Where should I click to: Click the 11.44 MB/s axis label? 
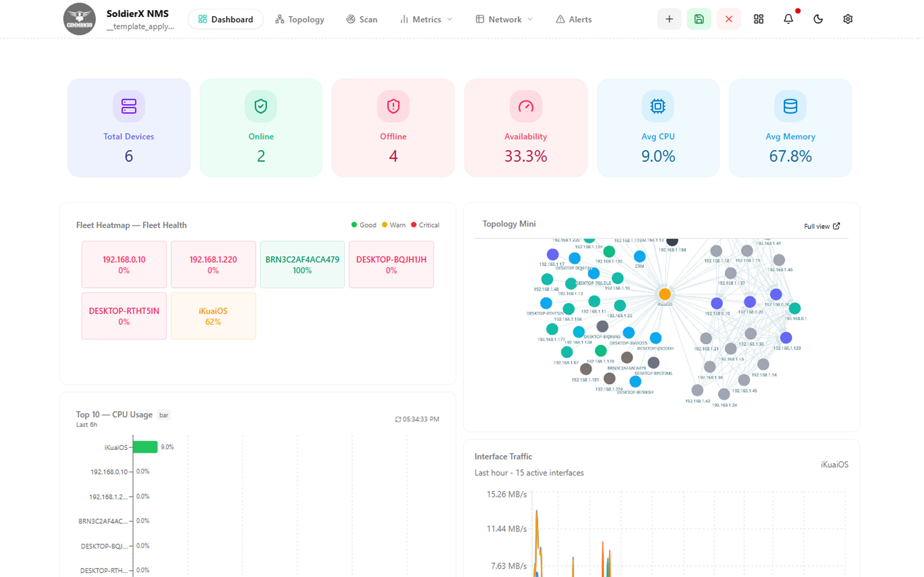click(x=507, y=529)
